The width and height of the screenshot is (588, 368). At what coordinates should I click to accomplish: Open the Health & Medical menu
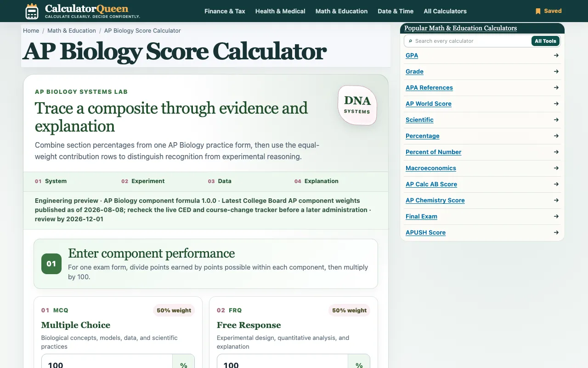pos(280,11)
